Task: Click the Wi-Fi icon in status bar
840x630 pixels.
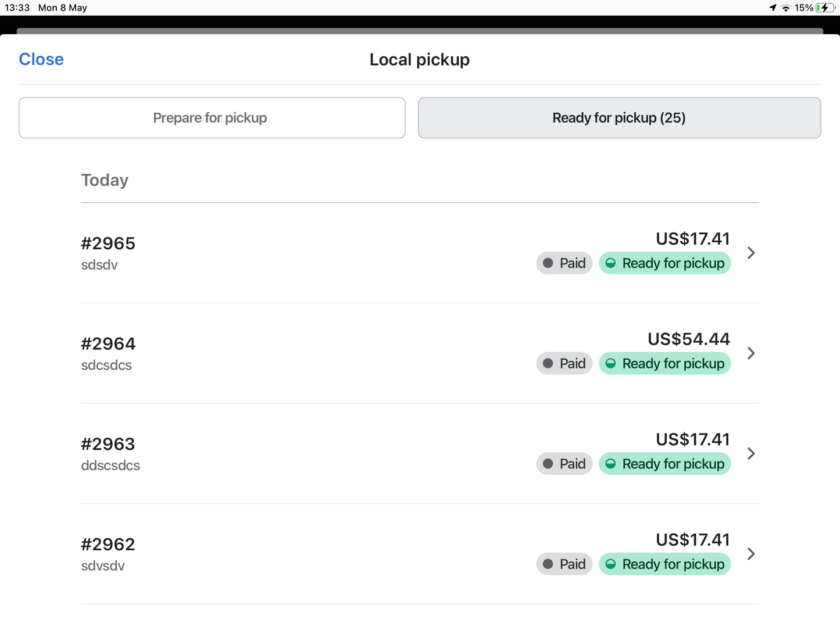Action: [785, 8]
